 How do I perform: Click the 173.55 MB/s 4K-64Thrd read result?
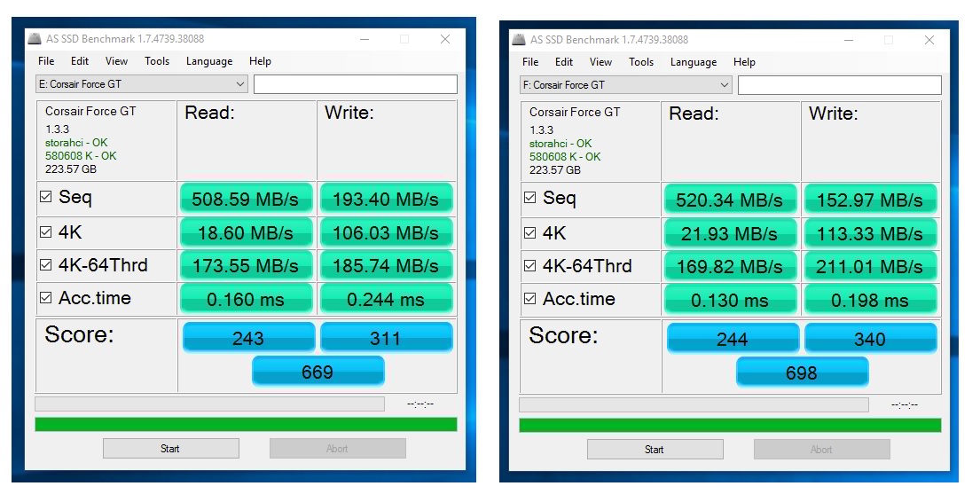(247, 266)
